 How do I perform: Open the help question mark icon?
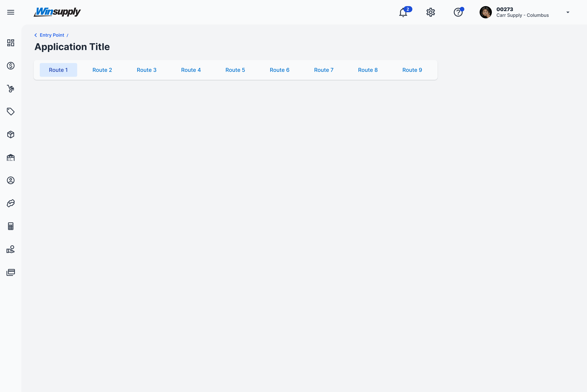(458, 12)
